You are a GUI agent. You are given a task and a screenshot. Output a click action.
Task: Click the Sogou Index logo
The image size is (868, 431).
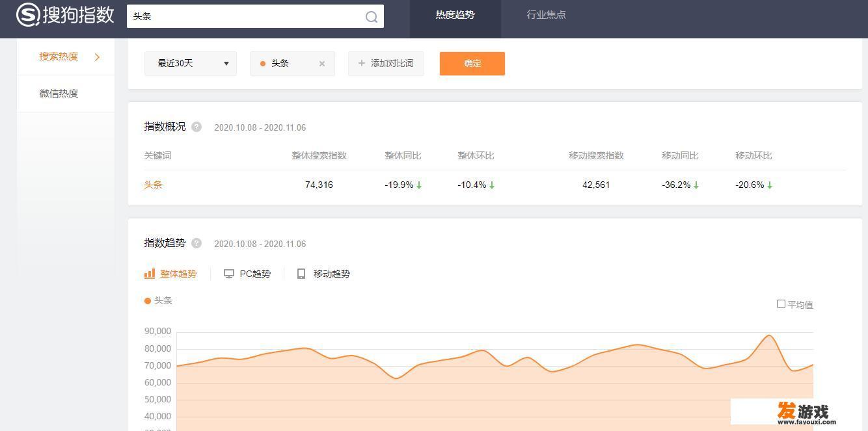[x=65, y=14]
